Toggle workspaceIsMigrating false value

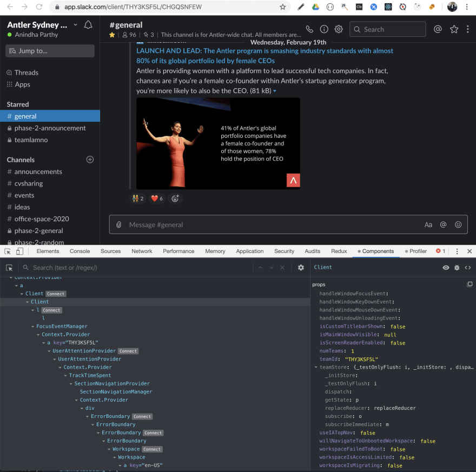[x=395, y=466]
